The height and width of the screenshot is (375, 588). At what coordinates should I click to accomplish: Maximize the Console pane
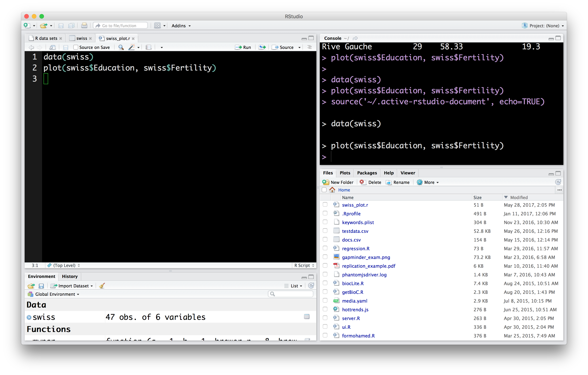click(x=558, y=38)
